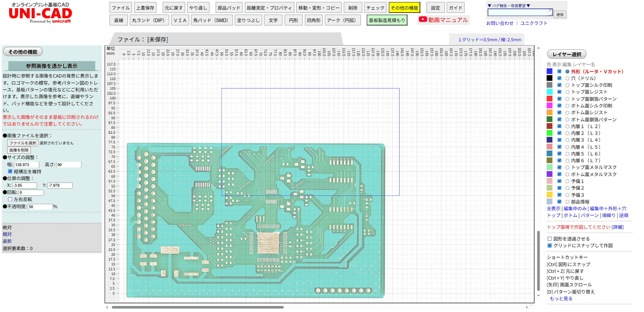Click the 画像を削除 button

(x=19, y=150)
